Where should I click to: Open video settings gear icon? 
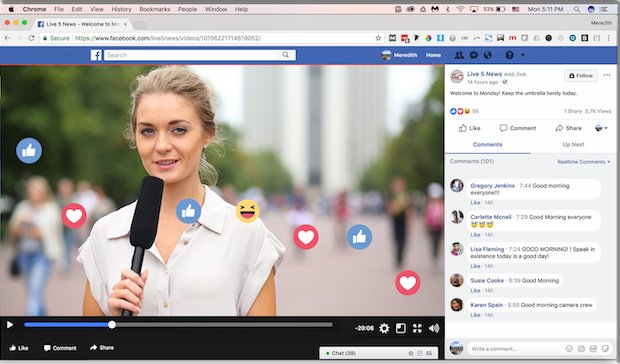(x=384, y=328)
